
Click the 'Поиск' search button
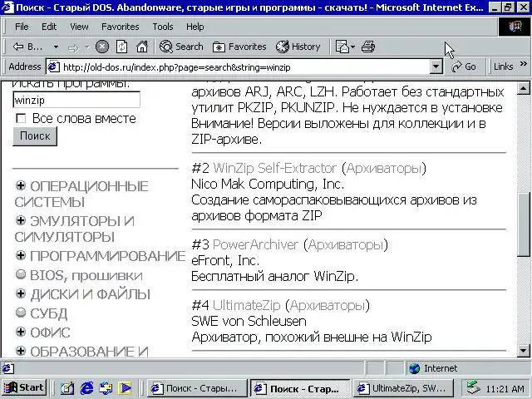click(x=35, y=136)
